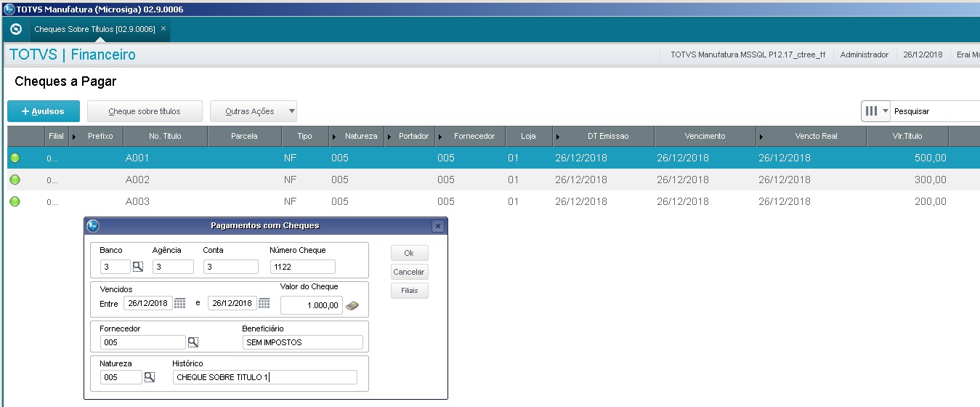Click the Fornecedor column header

click(x=470, y=136)
